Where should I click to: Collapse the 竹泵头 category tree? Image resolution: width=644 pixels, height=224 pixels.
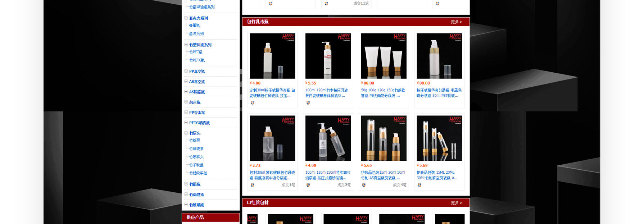click(186, 133)
